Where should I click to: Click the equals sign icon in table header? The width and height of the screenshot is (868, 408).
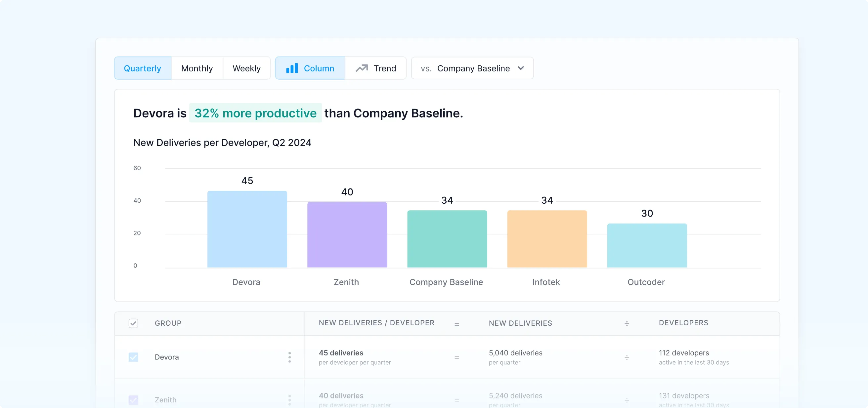click(456, 324)
